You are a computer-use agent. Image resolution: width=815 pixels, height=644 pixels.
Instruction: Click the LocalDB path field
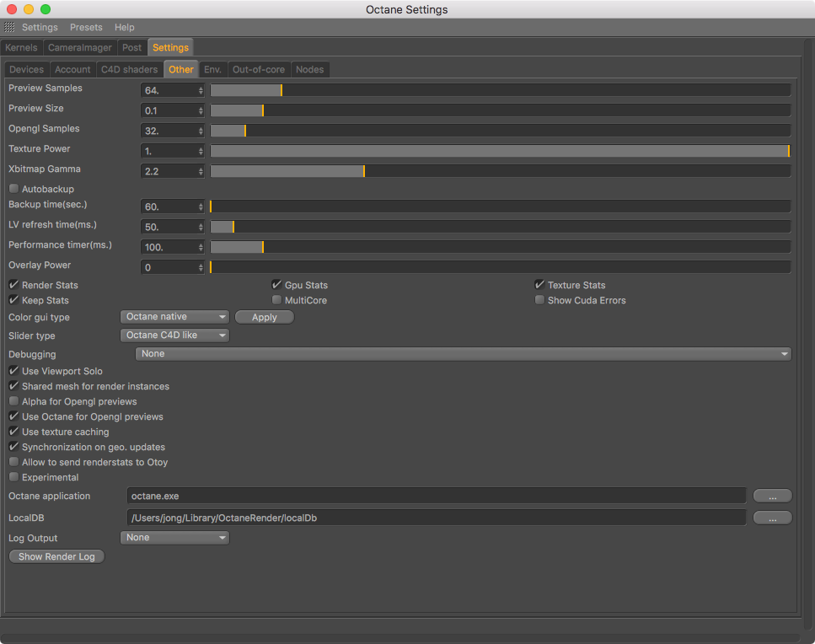tap(437, 518)
